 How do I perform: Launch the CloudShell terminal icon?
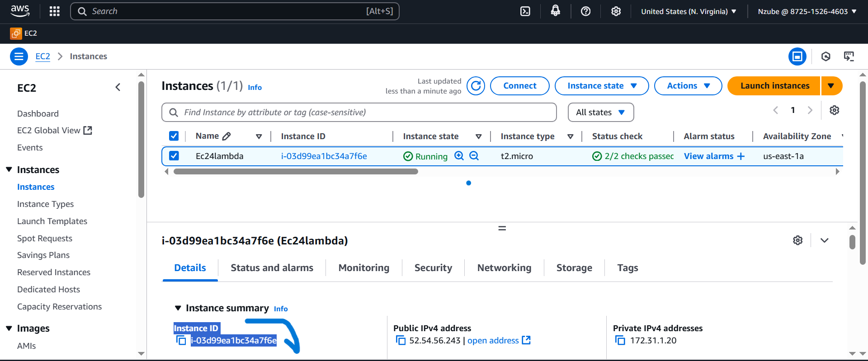click(x=525, y=11)
